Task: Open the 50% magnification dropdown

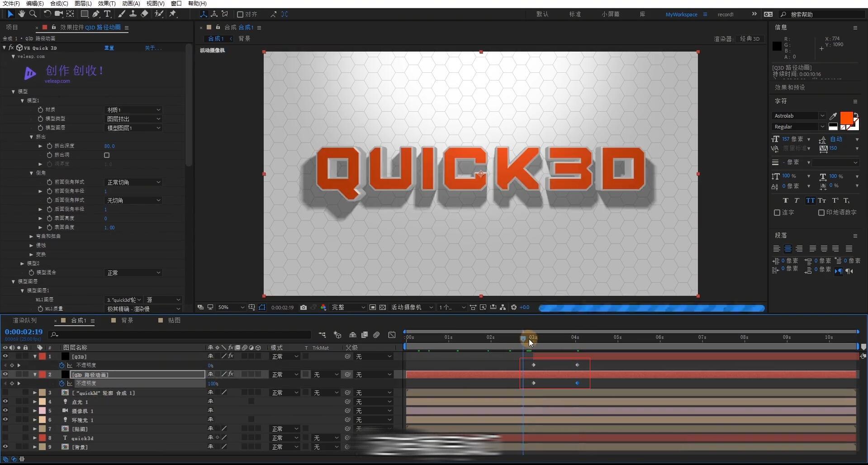Action: (231, 307)
